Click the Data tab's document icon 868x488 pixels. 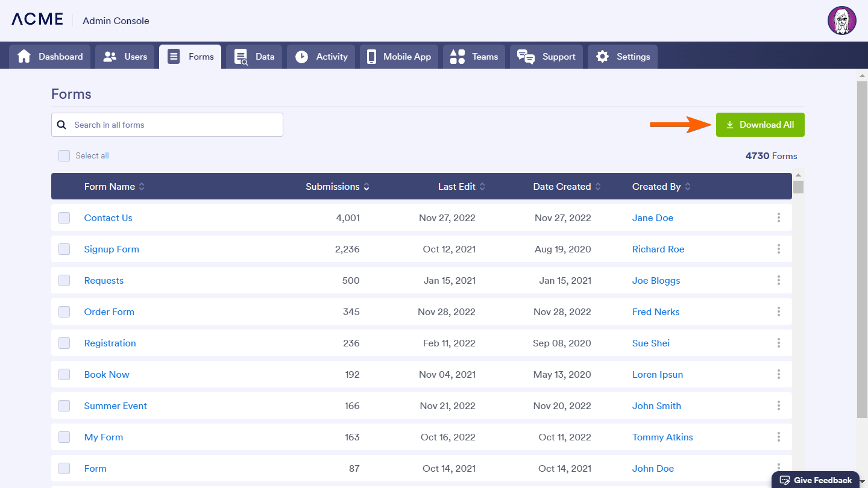[x=241, y=57]
